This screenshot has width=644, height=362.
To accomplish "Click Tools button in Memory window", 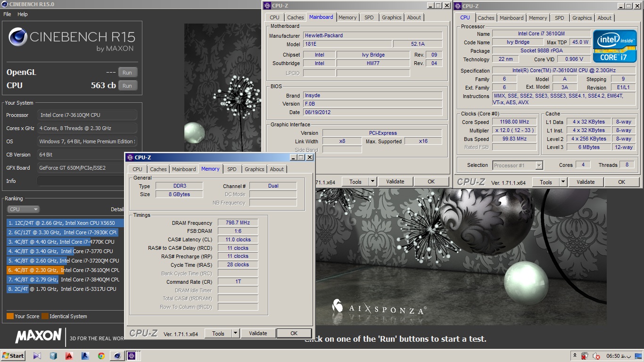I will click(x=218, y=333).
